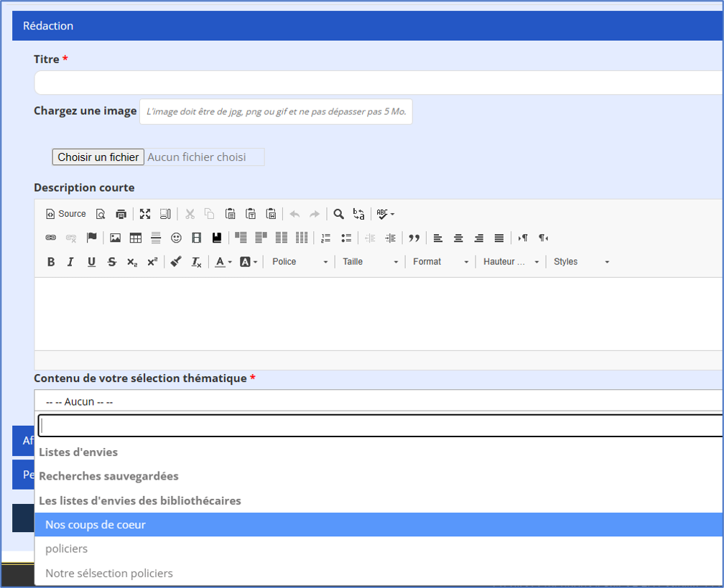The height and width of the screenshot is (588, 724).
Task: Justify the text
Action: click(498, 238)
